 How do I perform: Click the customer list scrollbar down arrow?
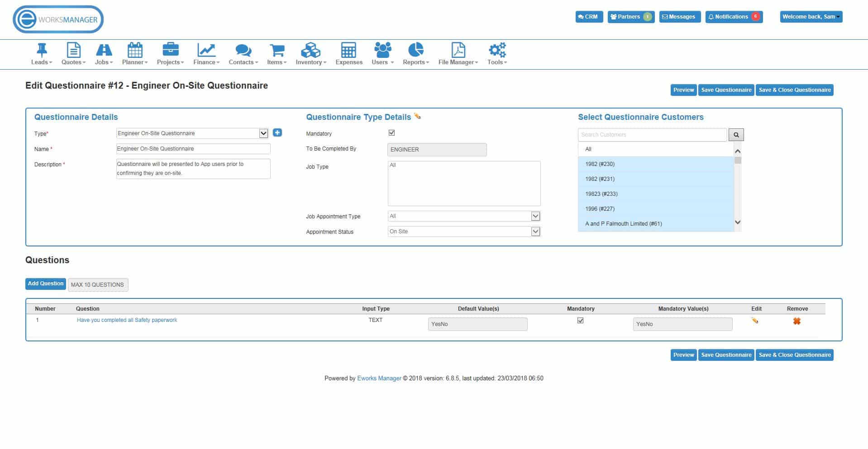click(738, 222)
